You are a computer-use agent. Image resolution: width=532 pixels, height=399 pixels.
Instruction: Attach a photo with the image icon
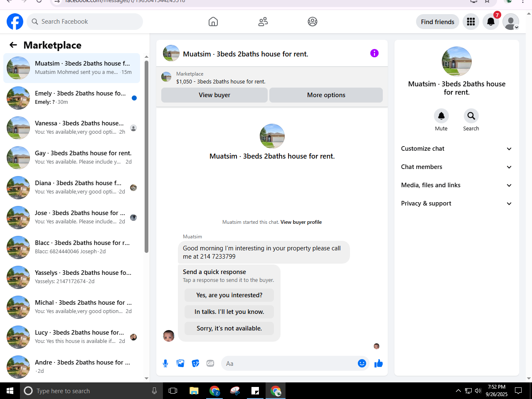pyautogui.click(x=180, y=363)
